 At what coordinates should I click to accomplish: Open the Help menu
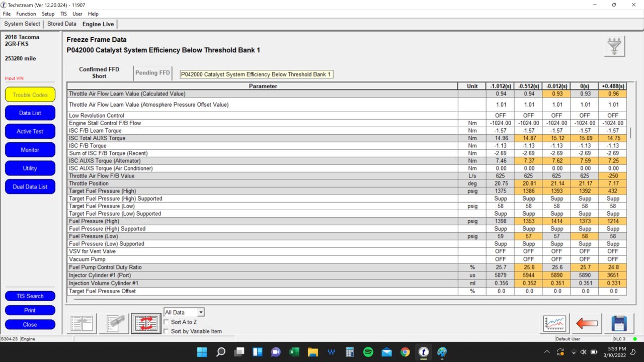tap(93, 14)
